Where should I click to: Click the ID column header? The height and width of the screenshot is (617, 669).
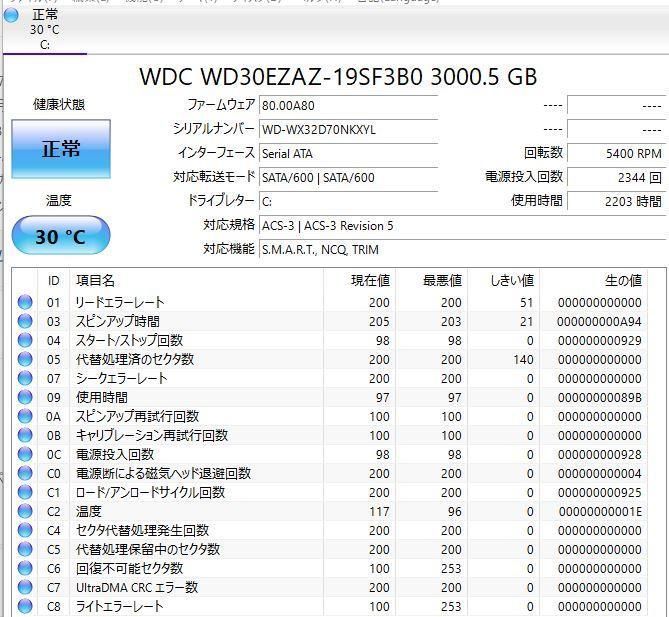(53, 281)
